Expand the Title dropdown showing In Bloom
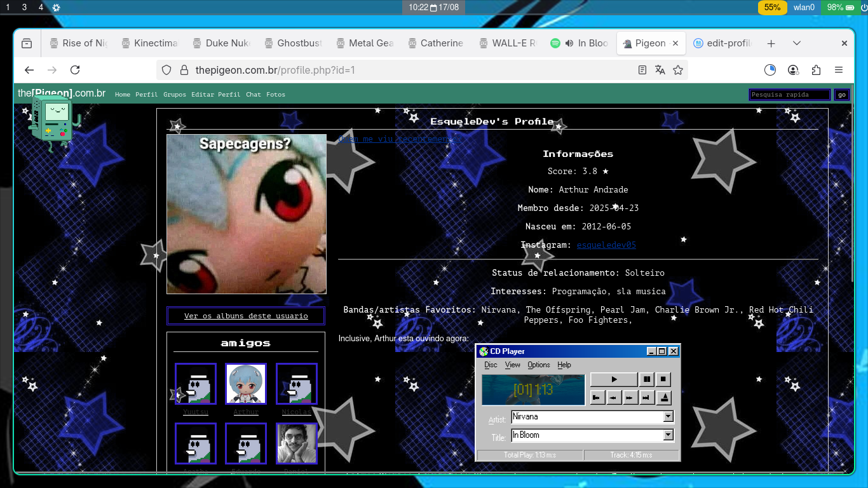 [x=668, y=435]
